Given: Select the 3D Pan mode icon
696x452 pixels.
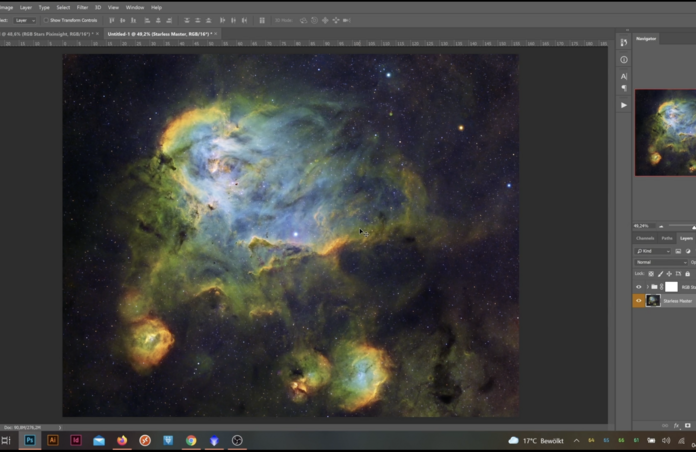Looking at the screenshot, I should coord(325,20).
